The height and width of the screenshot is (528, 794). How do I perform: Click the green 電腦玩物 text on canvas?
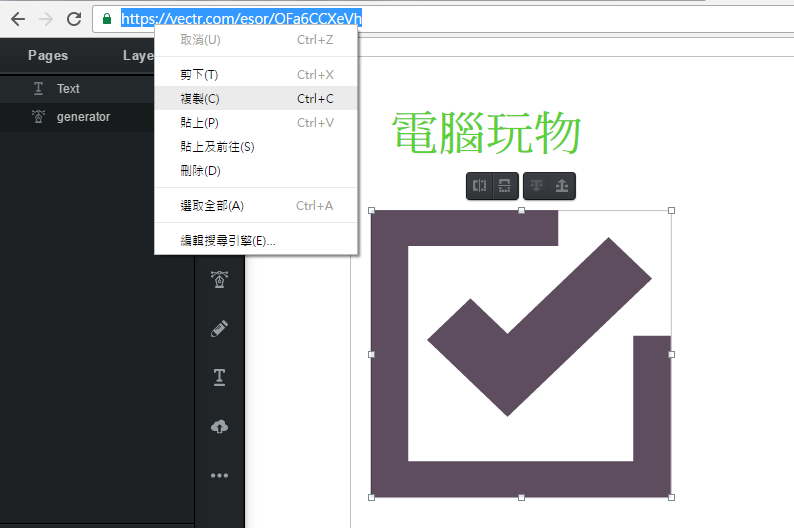[x=486, y=133]
